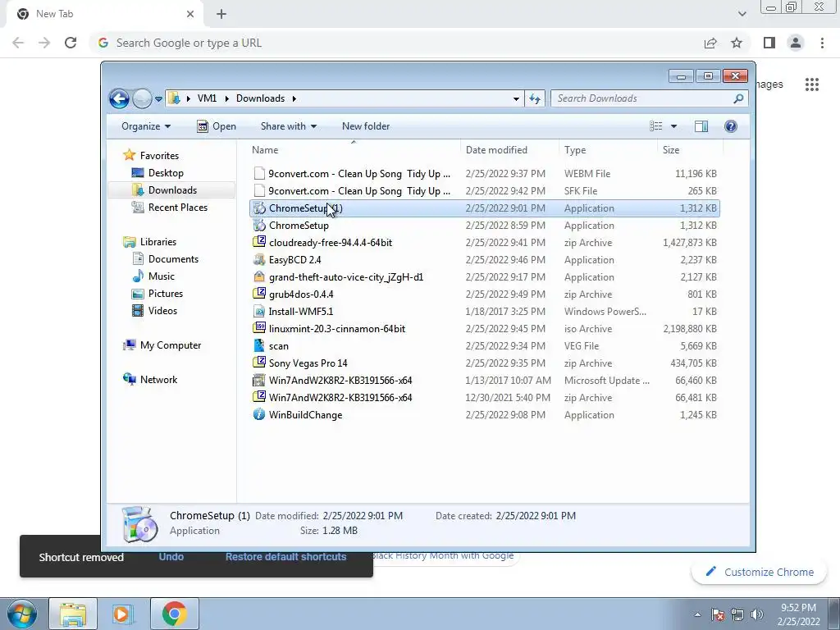Open the Chrome profile avatar menu
The image size is (840, 630).
coord(796,43)
